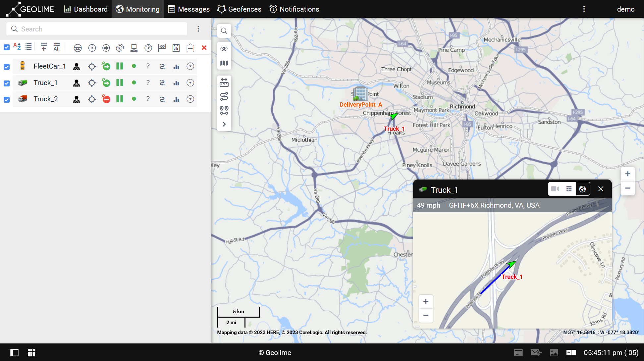Switch to the Geofences tab
The width and height of the screenshot is (644, 361).
click(x=239, y=9)
